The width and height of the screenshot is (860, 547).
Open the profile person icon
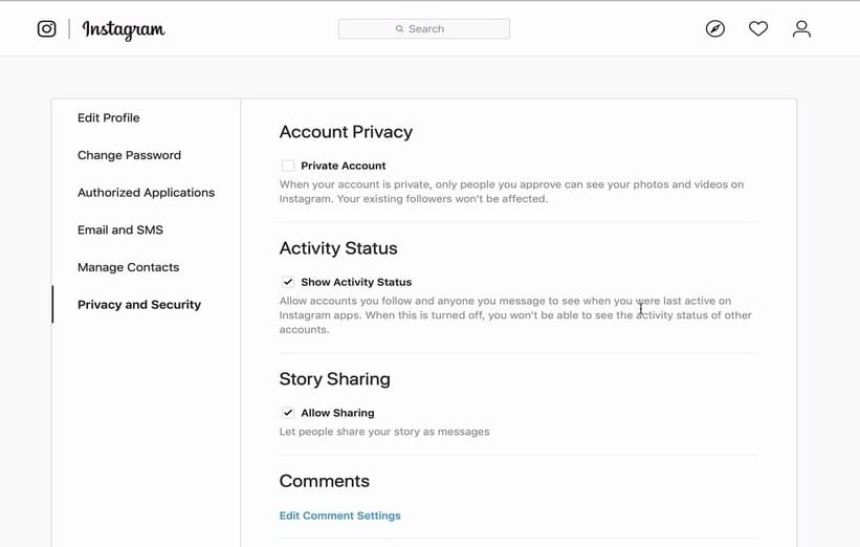(801, 29)
